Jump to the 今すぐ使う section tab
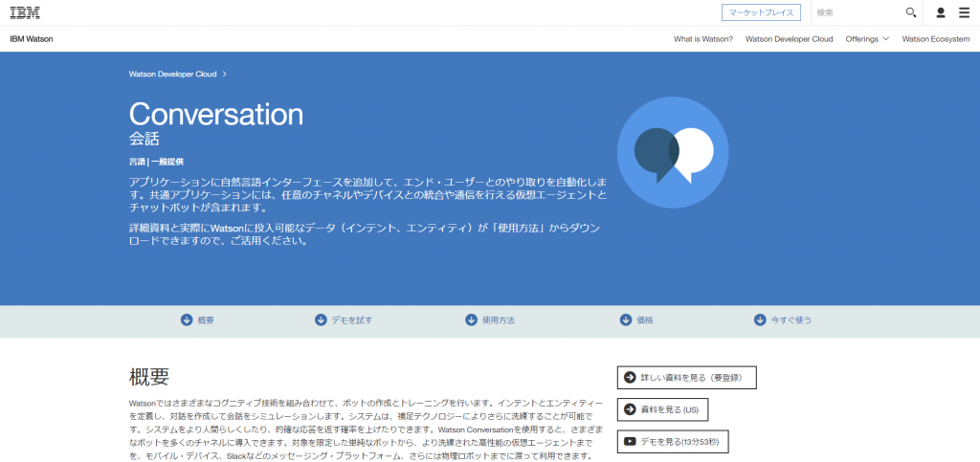Image resolution: width=980 pixels, height=462 pixels. (783, 320)
